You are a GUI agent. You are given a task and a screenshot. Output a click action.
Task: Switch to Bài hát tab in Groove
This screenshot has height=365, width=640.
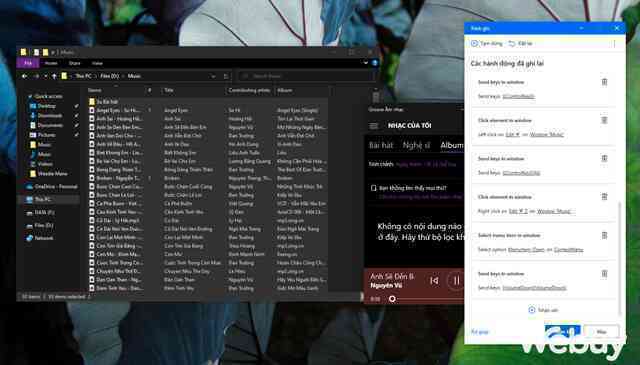tap(381, 145)
